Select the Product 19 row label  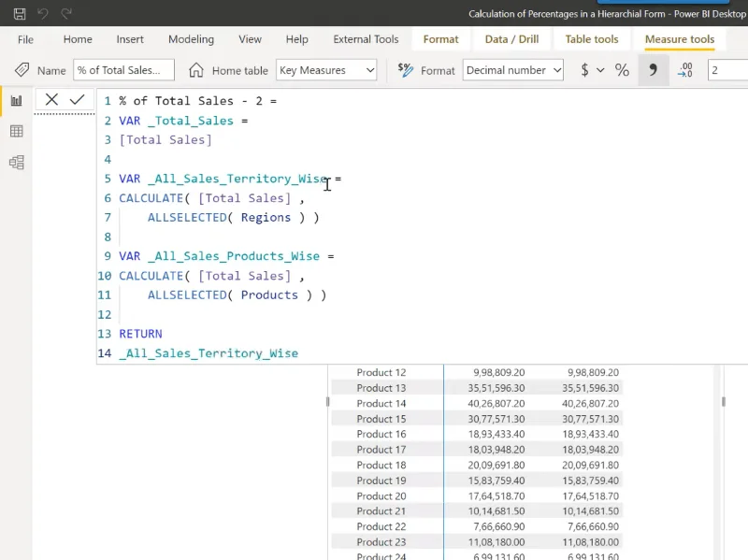point(381,481)
